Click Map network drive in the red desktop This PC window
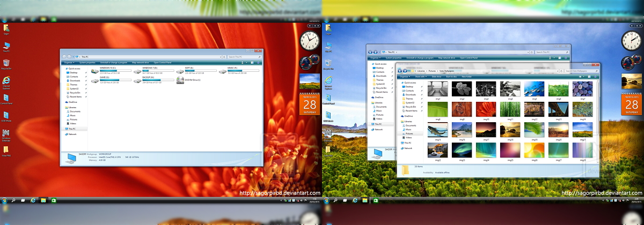 [141, 63]
